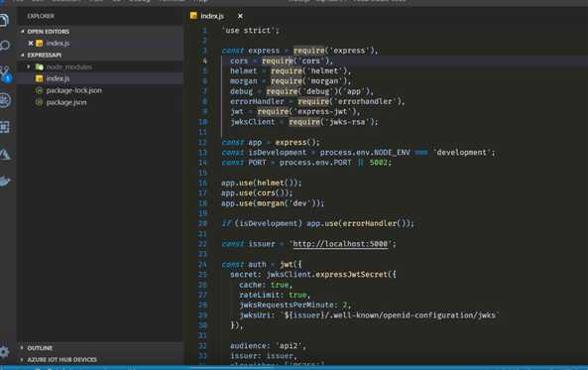
Task: Click line number 24 in the gutter
Action: 202,265
